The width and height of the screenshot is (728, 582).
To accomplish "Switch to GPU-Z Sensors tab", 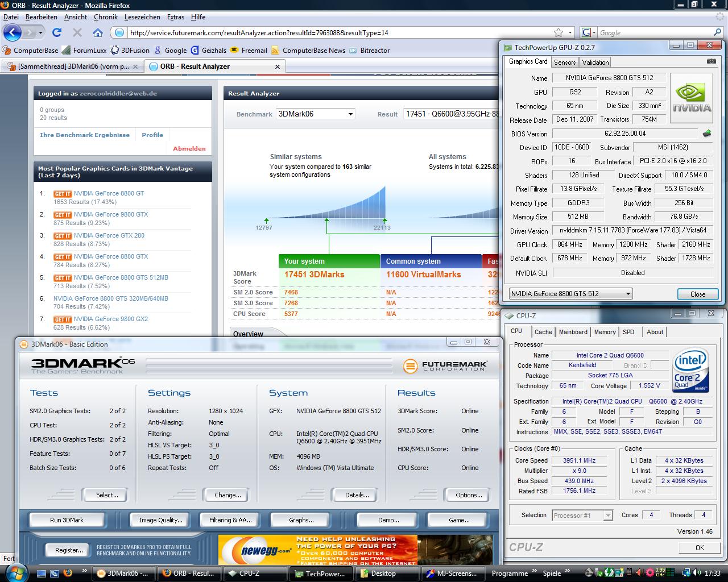I will 565,63.
